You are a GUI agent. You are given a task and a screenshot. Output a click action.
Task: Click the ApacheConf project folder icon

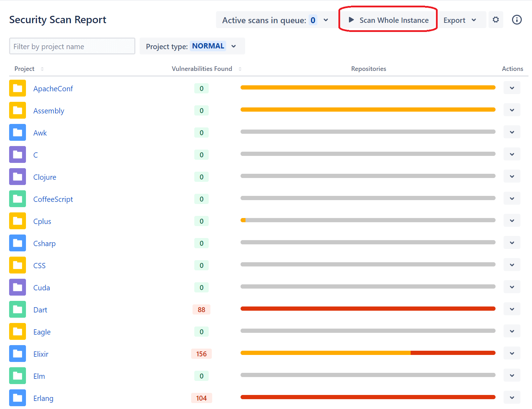[17, 88]
